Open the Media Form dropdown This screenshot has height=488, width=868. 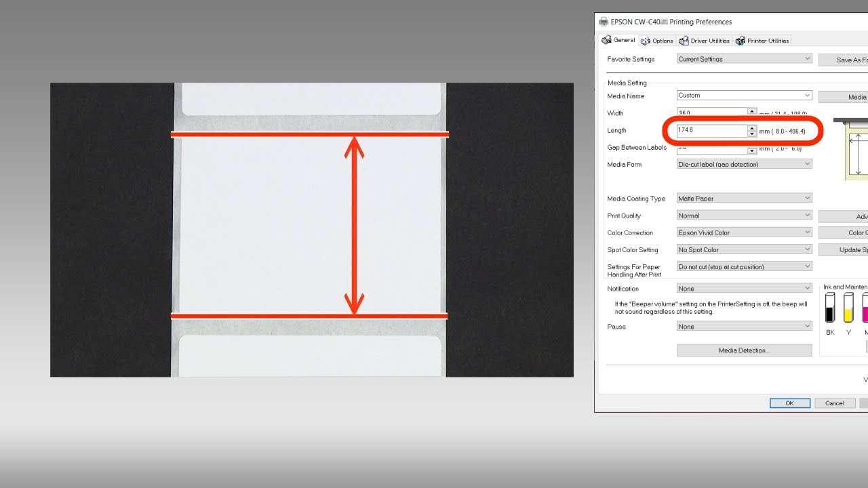pyautogui.click(x=744, y=164)
